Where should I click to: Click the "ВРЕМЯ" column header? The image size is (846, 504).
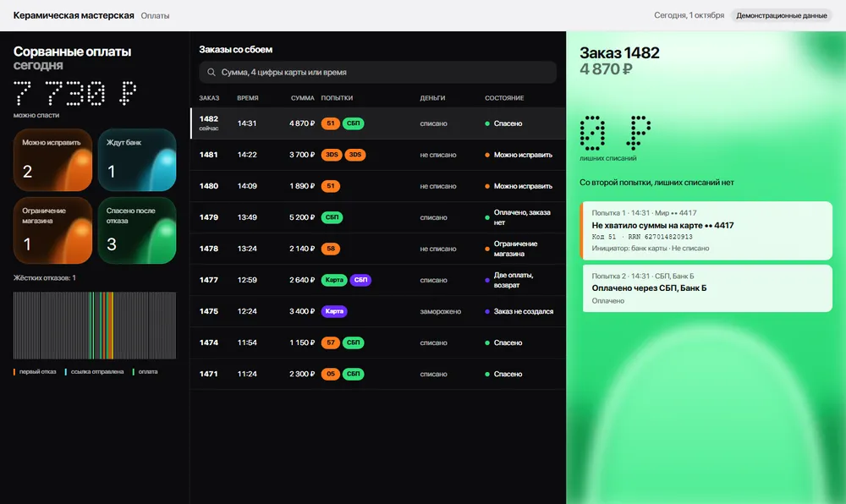coord(248,98)
